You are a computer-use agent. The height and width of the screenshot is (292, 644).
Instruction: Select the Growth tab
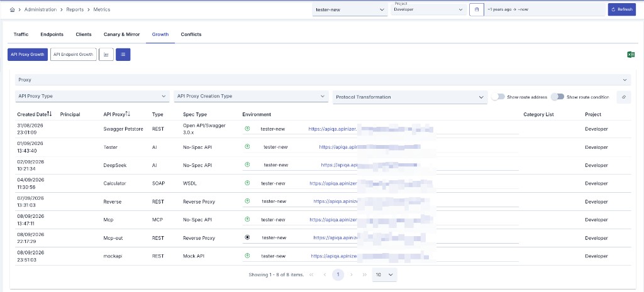160,35
